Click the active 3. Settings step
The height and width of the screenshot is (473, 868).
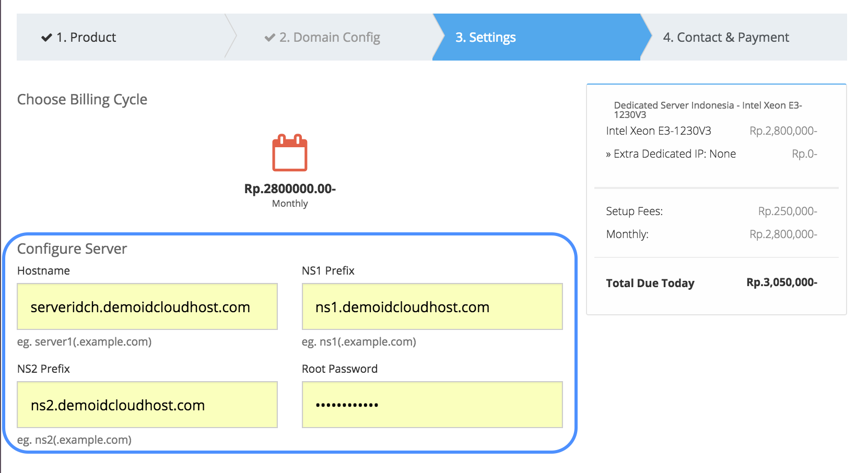point(486,37)
